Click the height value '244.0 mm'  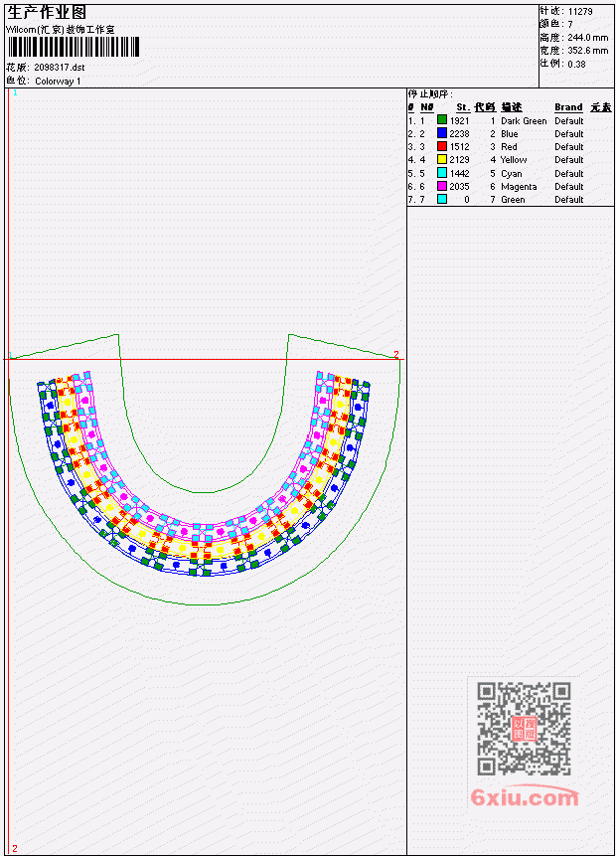click(x=587, y=37)
